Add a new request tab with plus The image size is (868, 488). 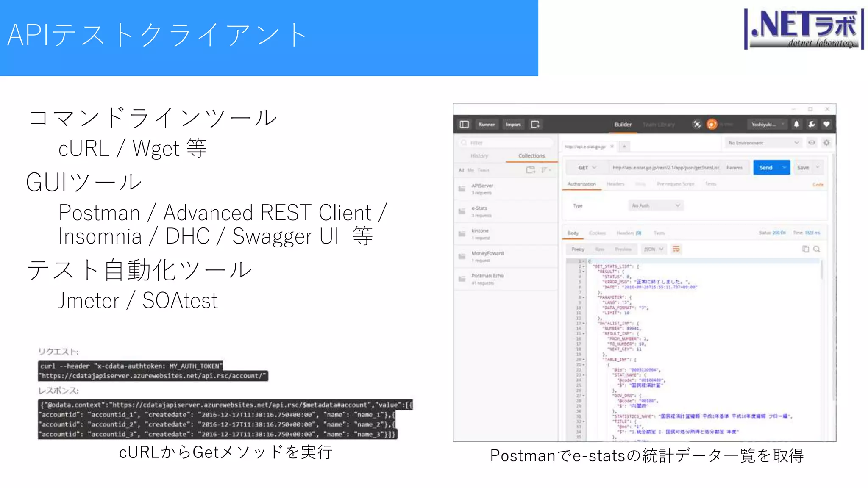point(624,147)
